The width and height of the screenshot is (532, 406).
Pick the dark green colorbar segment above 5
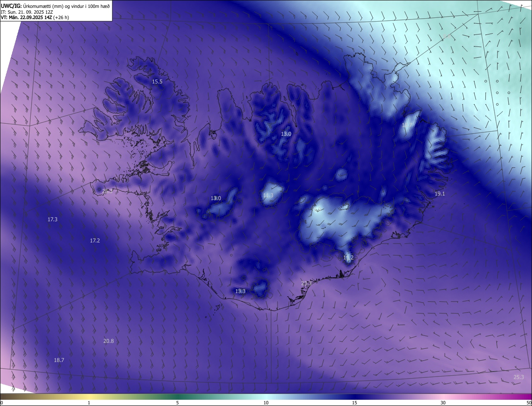pyautogui.click(x=177, y=396)
